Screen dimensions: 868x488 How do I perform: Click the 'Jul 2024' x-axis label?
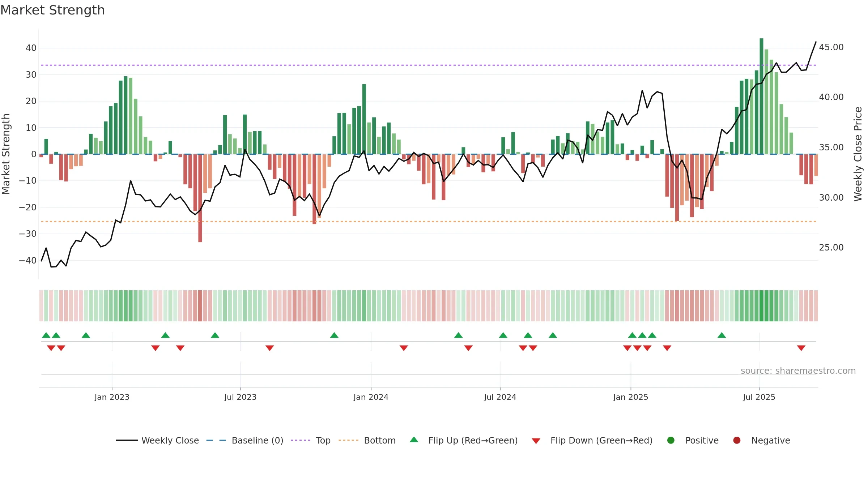coord(500,397)
